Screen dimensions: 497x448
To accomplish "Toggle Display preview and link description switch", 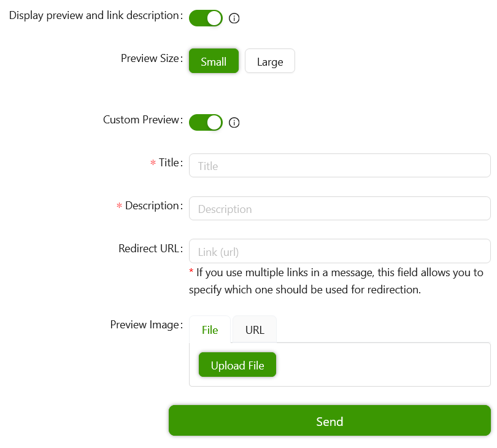I will [x=206, y=18].
